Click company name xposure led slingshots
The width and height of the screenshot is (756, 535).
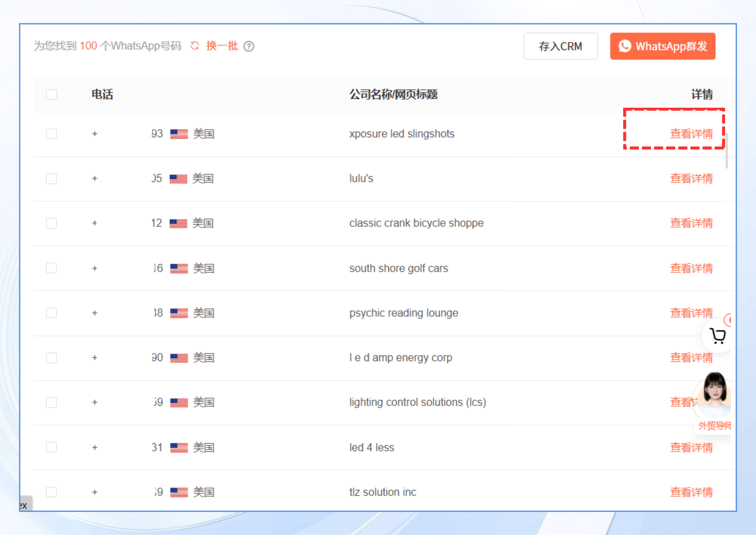(402, 134)
